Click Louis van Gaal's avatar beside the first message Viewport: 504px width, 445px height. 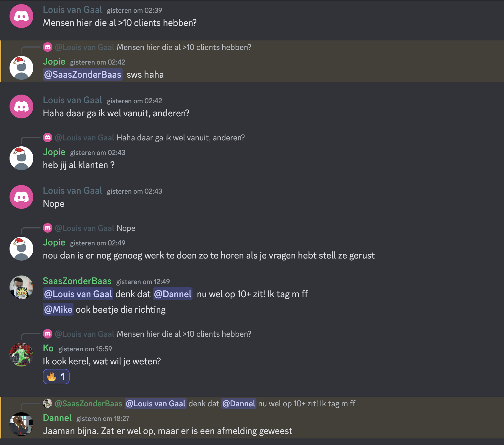21,16
